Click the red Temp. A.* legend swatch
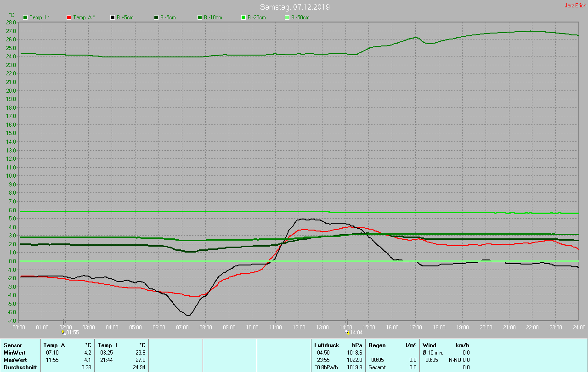The height and width of the screenshot is (372, 588). tap(69, 17)
